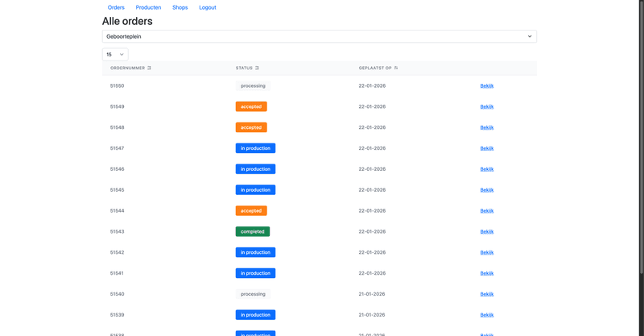Open Bekijk link for order 51550
644x336 pixels.
[x=487, y=85]
